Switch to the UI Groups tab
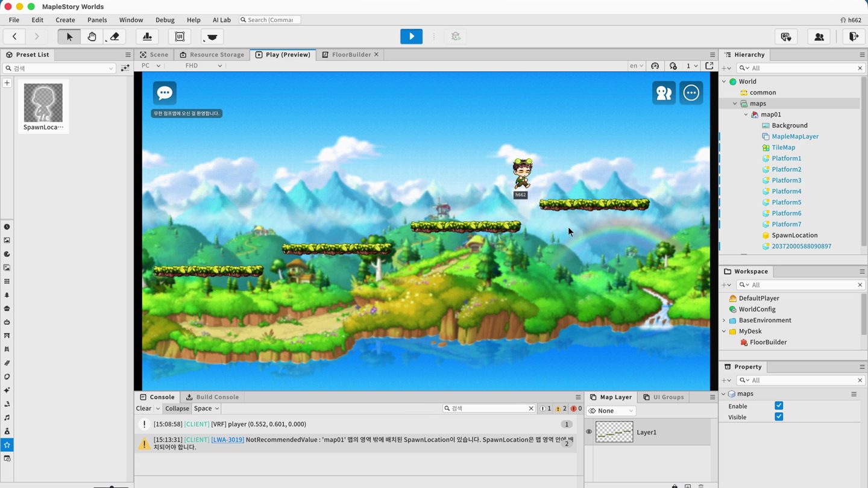Viewport: 868px width, 488px height. coord(663,397)
